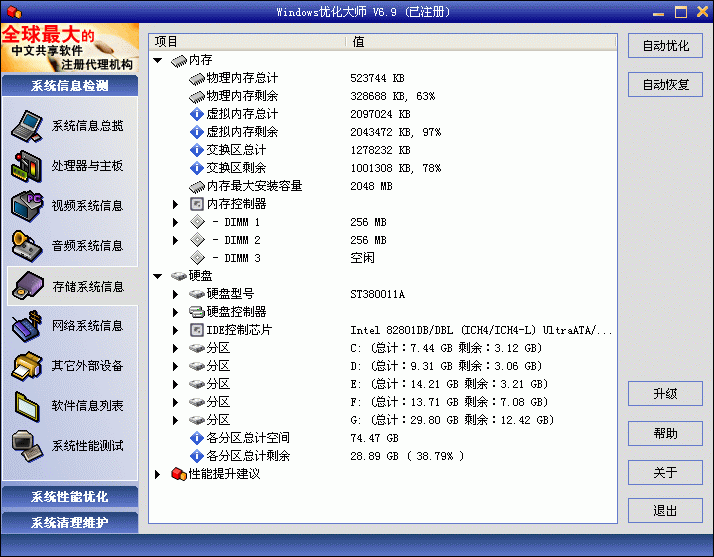
Task: Select the 74.47 GB total space value
Action: click(x=374, y=438)
